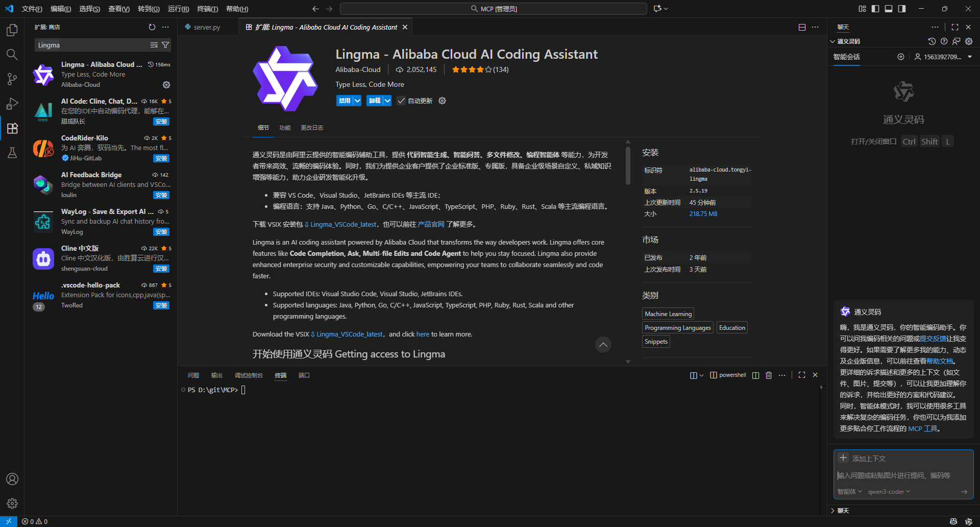
Task: Open the dropdown arrow beside uninstall button
Action: pyautogui.click(x=387, y=101)
